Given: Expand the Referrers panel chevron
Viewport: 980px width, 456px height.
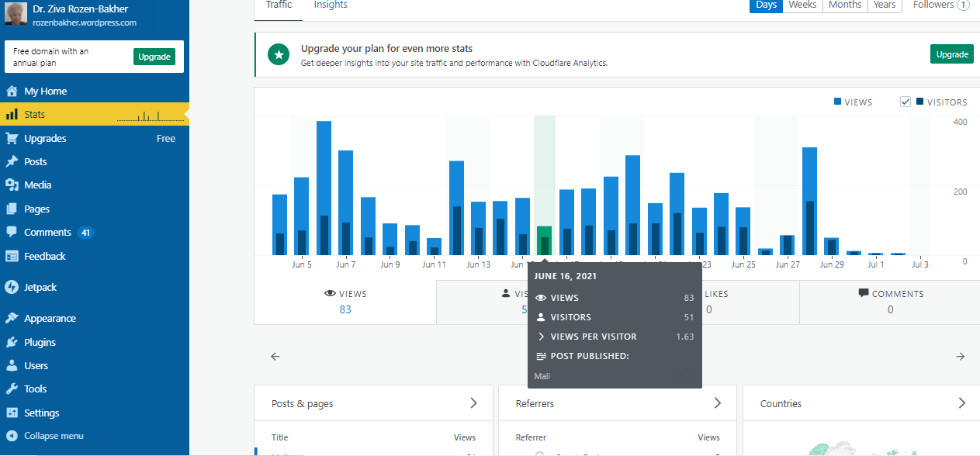Looking at the screenshot, I should point(718,403).
